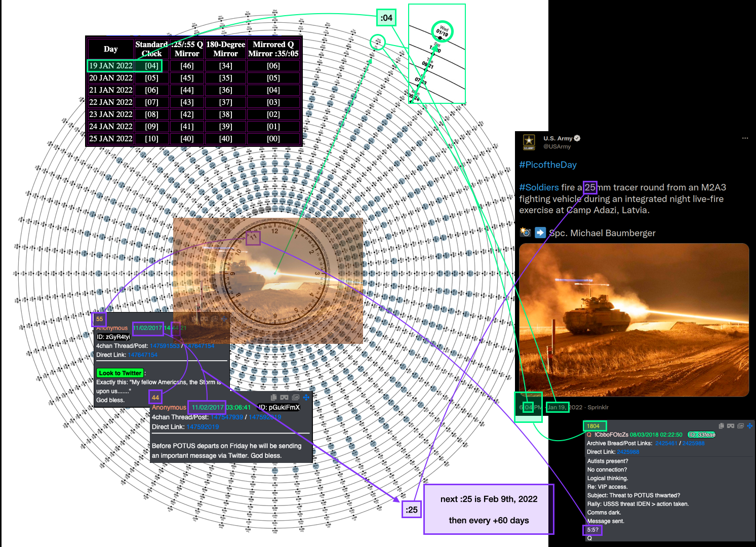Click the '[01]' table cell

(x=273, y=126)
